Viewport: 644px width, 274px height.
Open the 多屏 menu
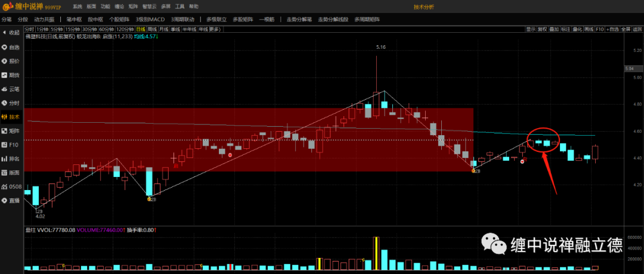coord(166,7)
